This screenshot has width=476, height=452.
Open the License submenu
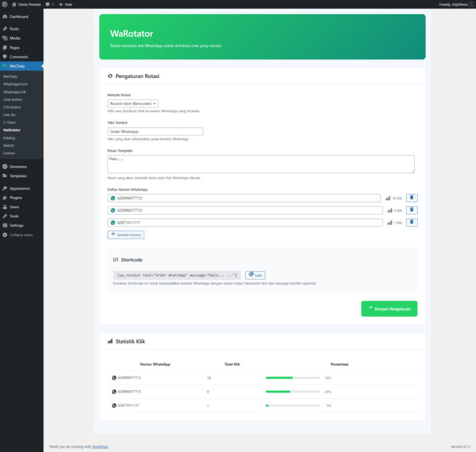click(x=9, y=153)
